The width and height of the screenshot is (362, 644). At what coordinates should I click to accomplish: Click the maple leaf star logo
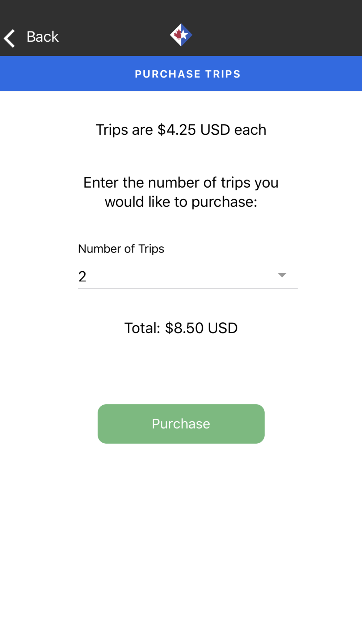click(x=181, y=35)
